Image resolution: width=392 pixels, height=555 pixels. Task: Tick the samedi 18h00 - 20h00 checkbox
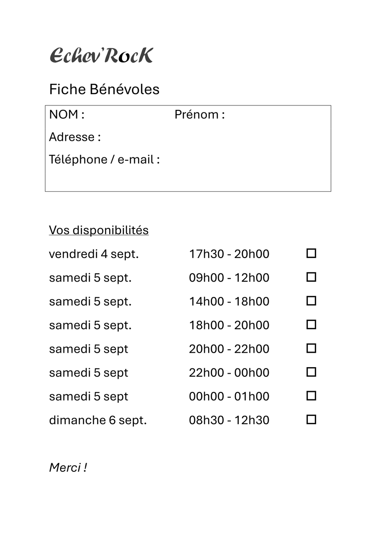click(311, 324)
